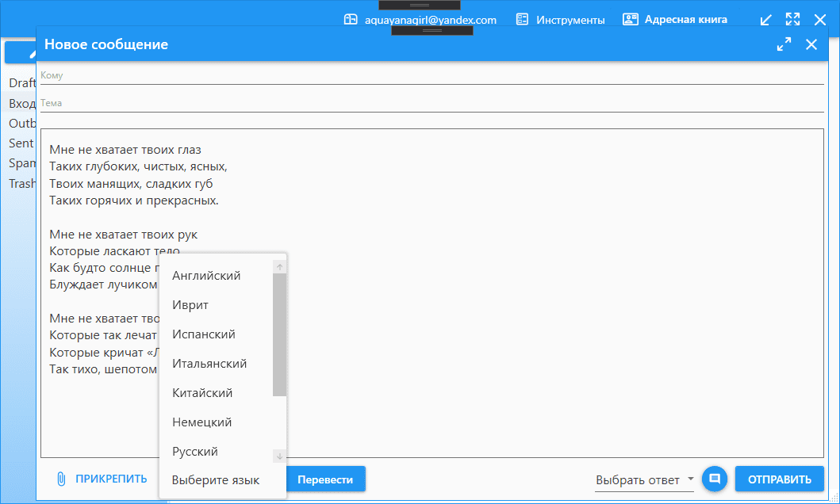Select Иврит in the language list

tap(190, 305)
